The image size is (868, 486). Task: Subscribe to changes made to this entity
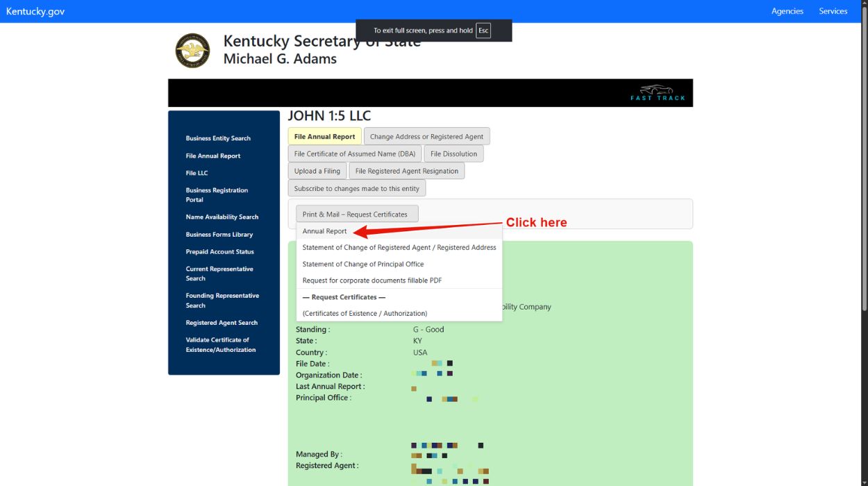click(357, 188)
